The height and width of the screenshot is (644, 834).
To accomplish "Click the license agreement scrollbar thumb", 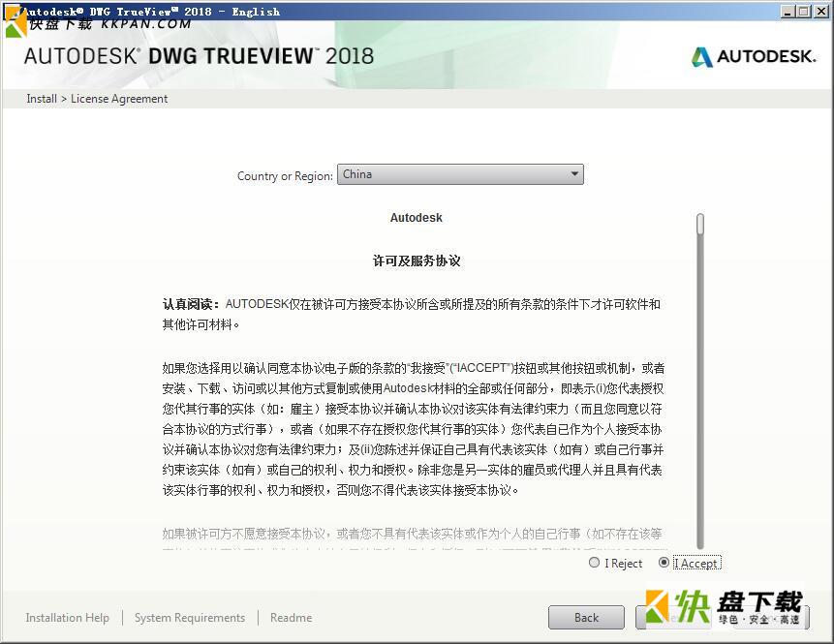I will coord(700,224).
